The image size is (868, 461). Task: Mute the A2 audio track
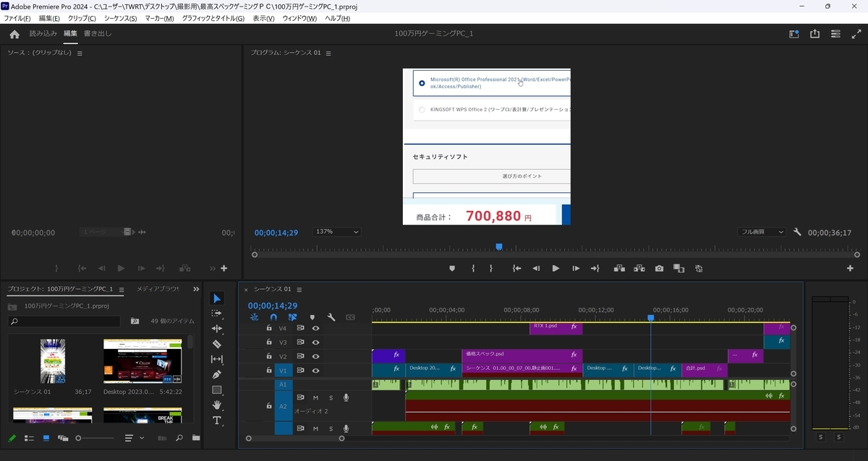(x=316, y=397)
